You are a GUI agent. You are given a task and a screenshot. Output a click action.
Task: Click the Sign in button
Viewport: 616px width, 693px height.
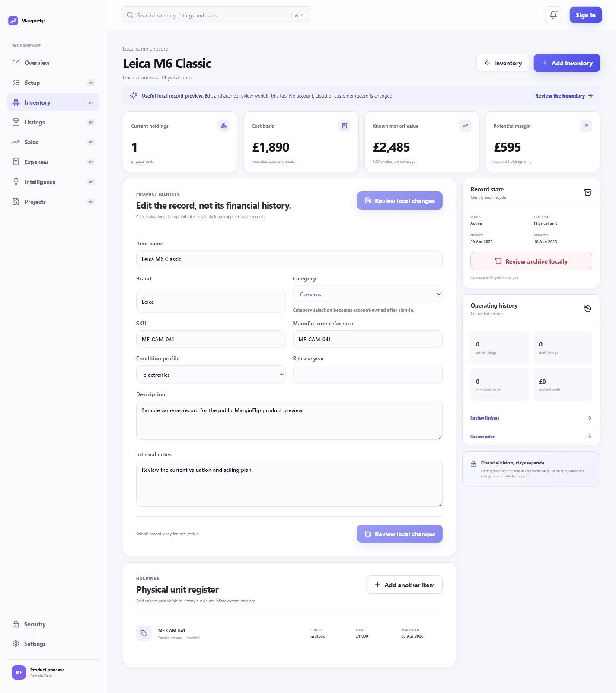[586, 15]
